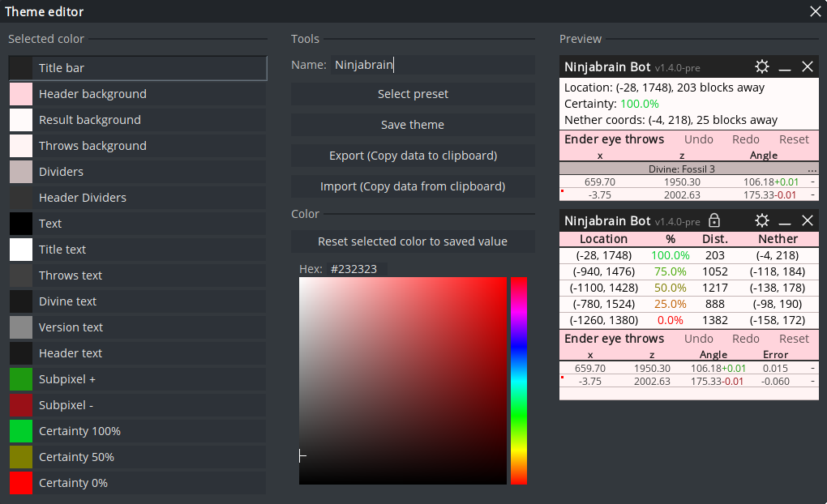Click the 1052 distance value
This screenshot has height=504, width=827.
[715, 271]
